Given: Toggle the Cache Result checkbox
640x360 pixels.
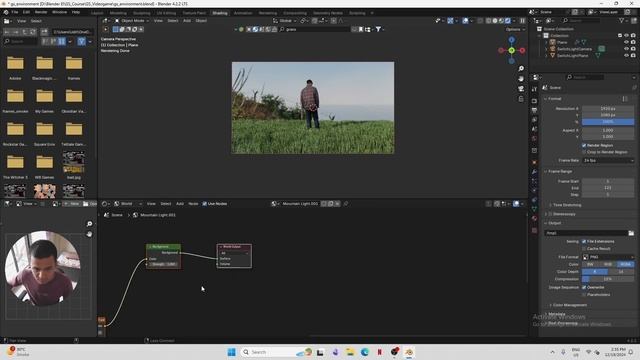Looking at the screenshot, I should click(584, 248).
